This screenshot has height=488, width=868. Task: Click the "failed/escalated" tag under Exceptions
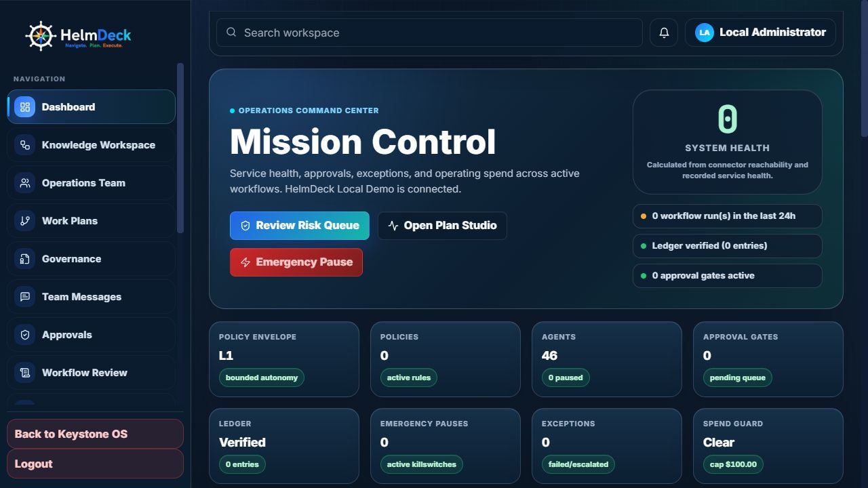coord(578,464)
